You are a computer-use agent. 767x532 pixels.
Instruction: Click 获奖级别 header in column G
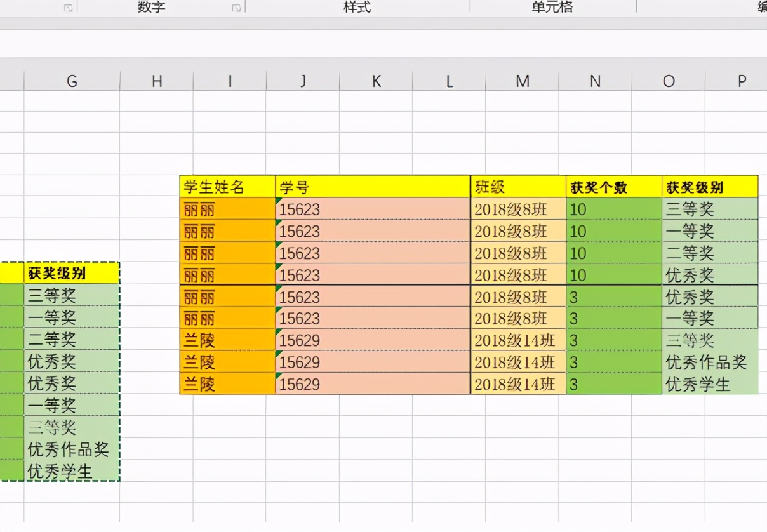click(72, 273)
